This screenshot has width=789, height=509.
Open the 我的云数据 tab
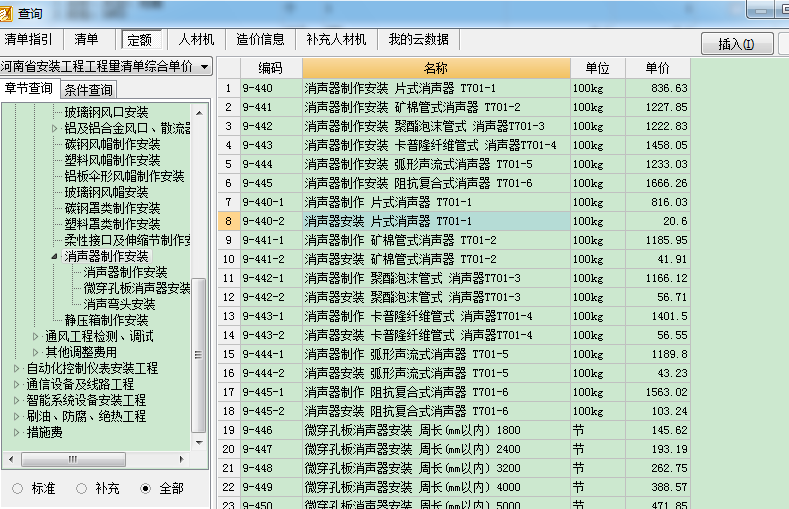tap(418, 39)
